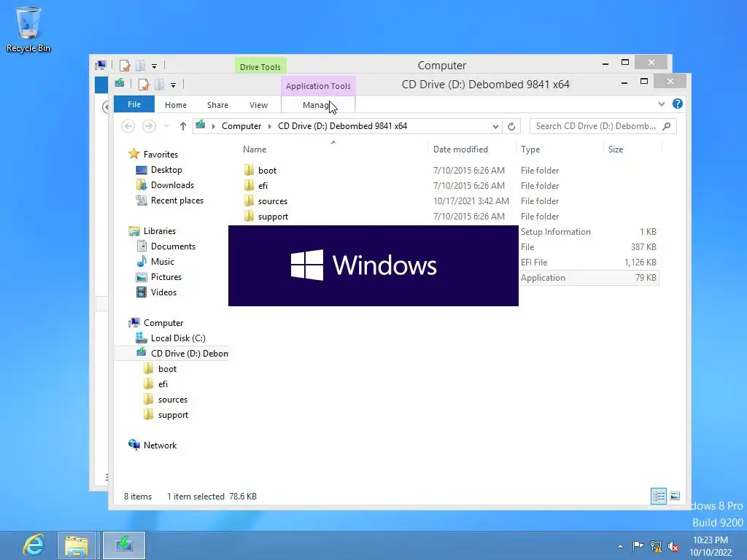Viewport: 747px width, 560px height.
Task: Switch to Details view icon
Action: coord(659,496)
